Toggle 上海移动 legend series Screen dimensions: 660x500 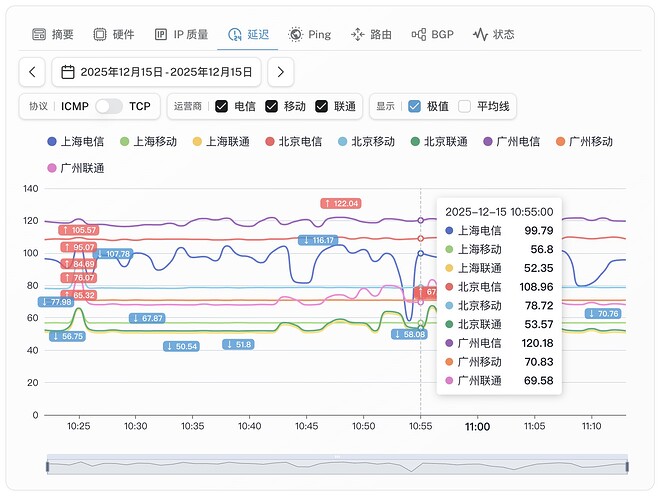(x=149, y=141)
